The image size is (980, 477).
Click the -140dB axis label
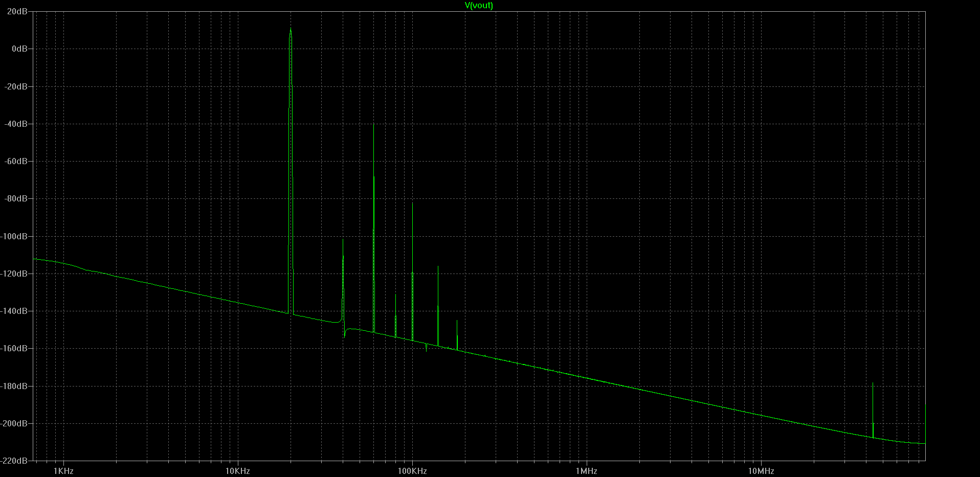click(x=14, y=311)
